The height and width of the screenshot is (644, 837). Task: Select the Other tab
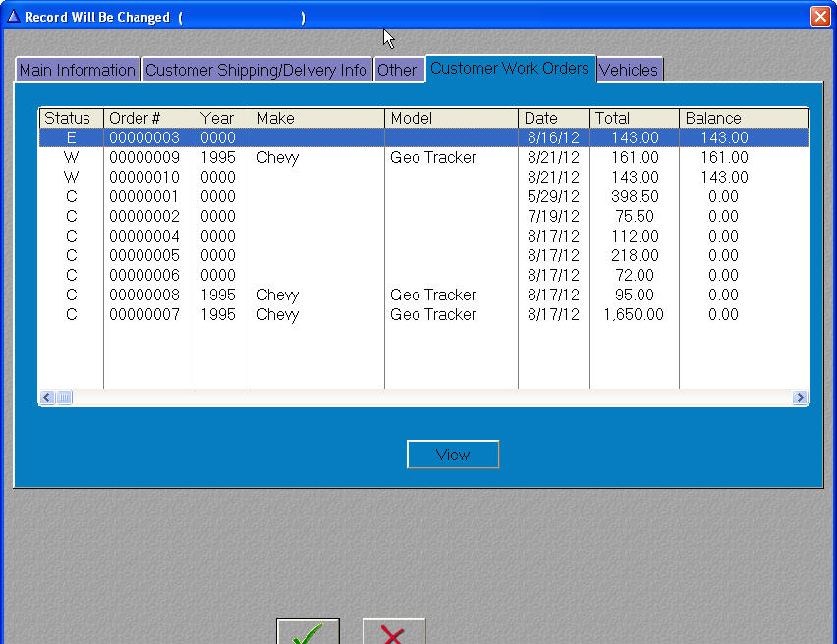397,71
